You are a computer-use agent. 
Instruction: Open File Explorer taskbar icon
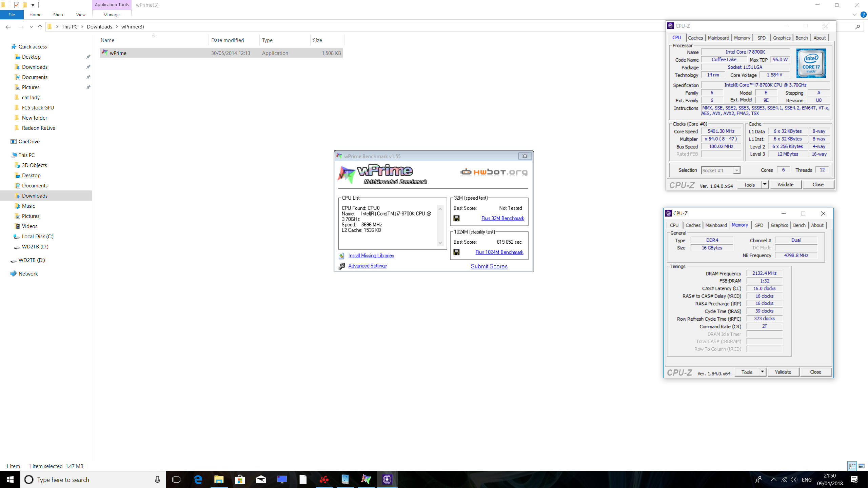[x=219, y=480]
